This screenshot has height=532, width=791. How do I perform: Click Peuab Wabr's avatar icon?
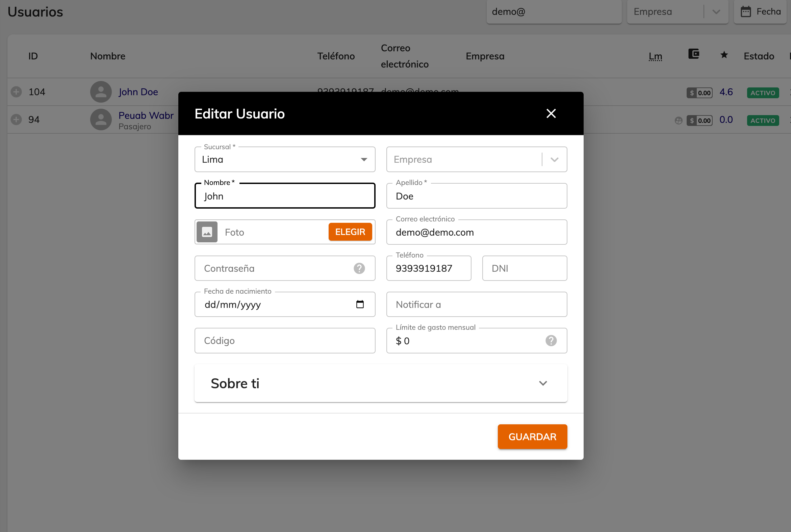coord(101,119)
